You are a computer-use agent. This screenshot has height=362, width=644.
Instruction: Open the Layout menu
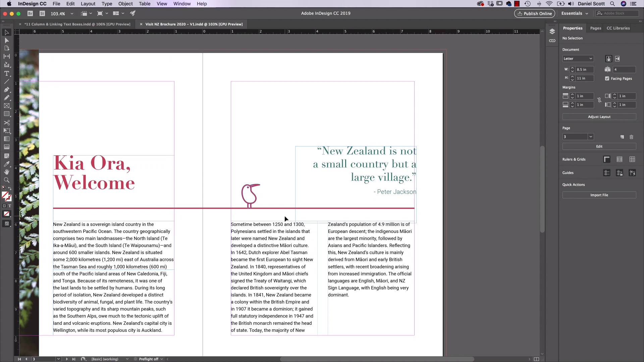click(x=88, y=4)
